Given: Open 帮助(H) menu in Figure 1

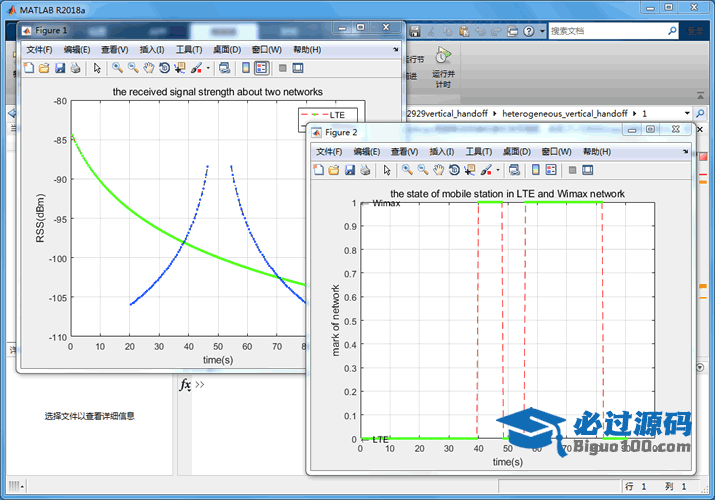Looking at the screenshot, I should (307, 50).
